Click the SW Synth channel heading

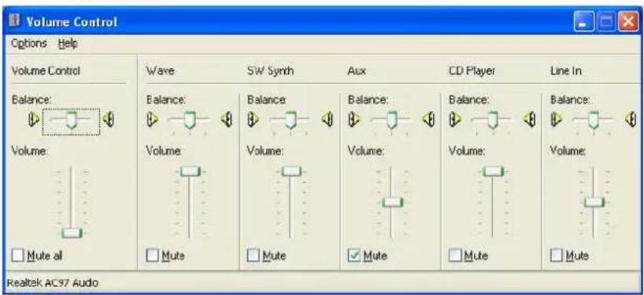click(x=270, y=71)
